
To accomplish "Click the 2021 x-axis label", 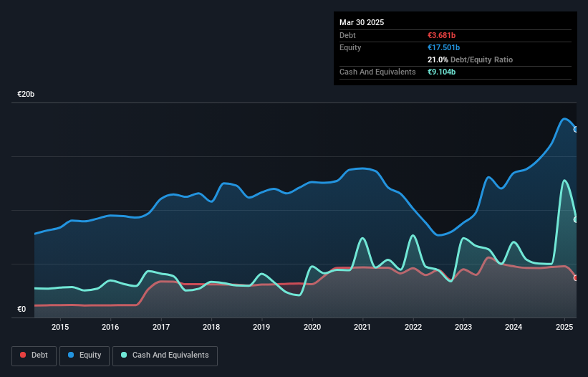I will point(362,327).
